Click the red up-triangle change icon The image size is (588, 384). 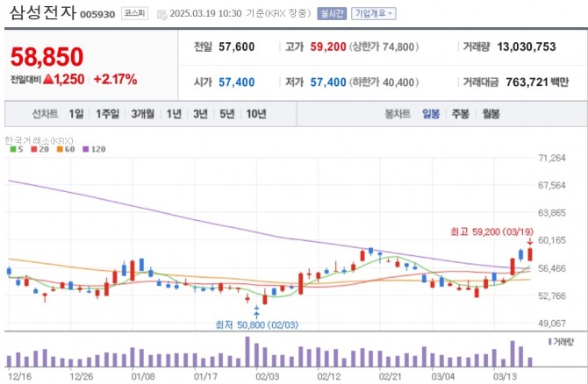(48, 79)
